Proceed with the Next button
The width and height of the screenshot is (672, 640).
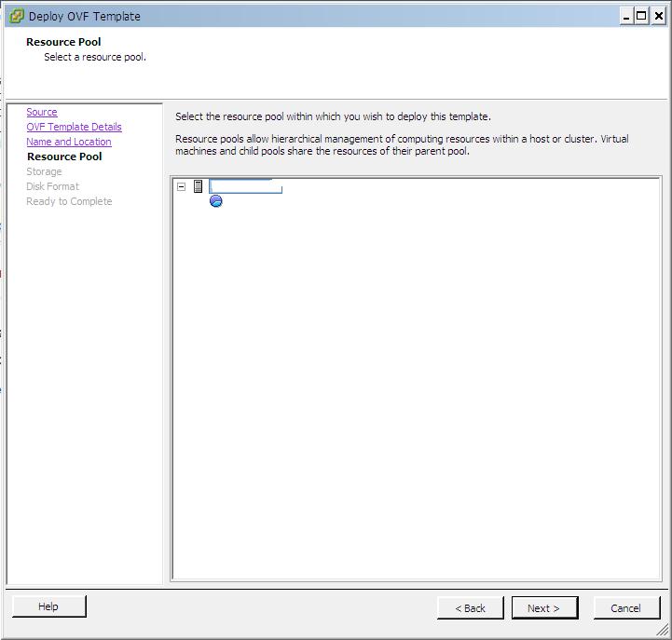tap(544, 608)
